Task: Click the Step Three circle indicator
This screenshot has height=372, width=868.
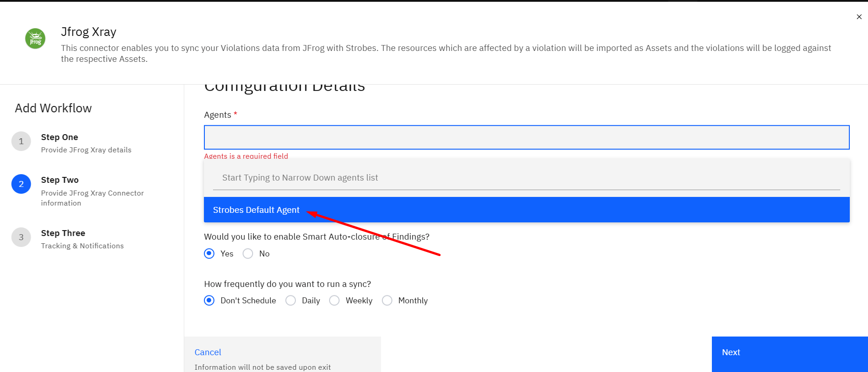Action: [x=21, y=237]
